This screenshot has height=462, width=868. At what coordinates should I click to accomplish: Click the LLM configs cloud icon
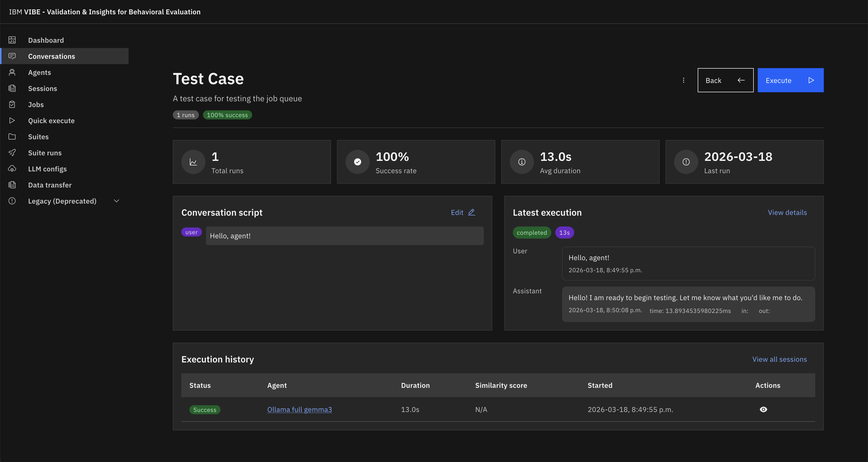point(12,169)
